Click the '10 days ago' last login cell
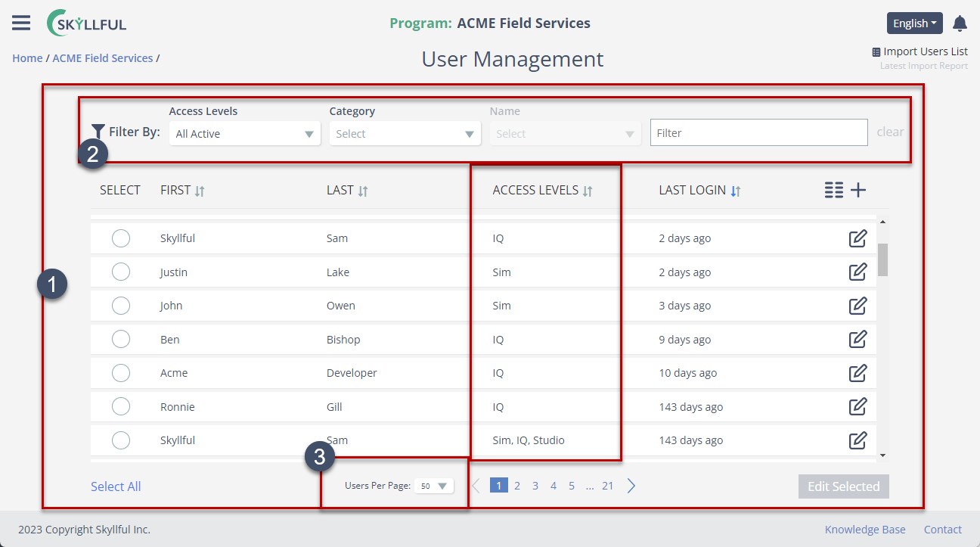The image size is (980, 547). (687, 373)
